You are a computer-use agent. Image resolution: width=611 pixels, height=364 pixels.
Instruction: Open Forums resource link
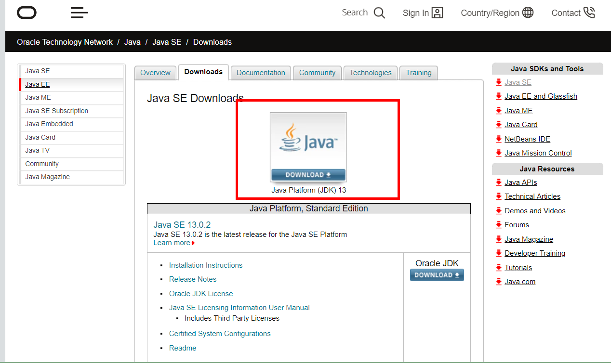pos(517,225)
